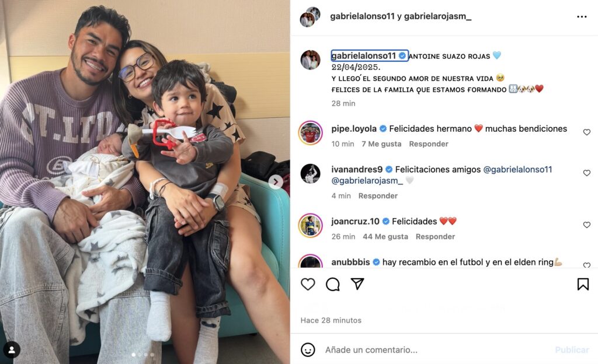Go to next photo with carousel arrow
The width and height of the screenshot is (598, 364).
tap(276, 182)
